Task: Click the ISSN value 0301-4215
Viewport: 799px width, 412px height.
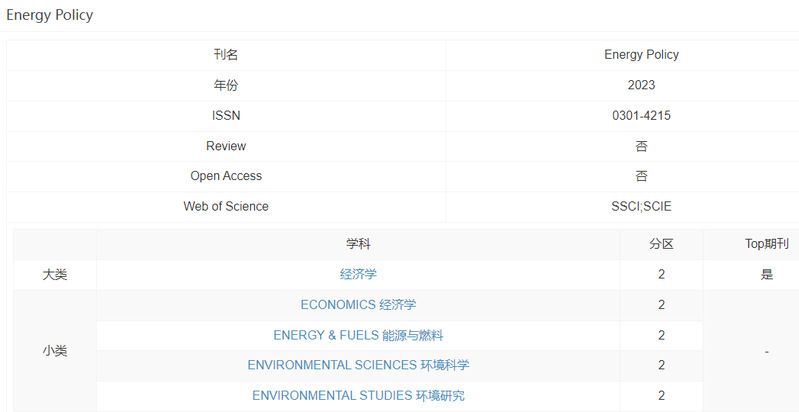Action: click(641, 116)
